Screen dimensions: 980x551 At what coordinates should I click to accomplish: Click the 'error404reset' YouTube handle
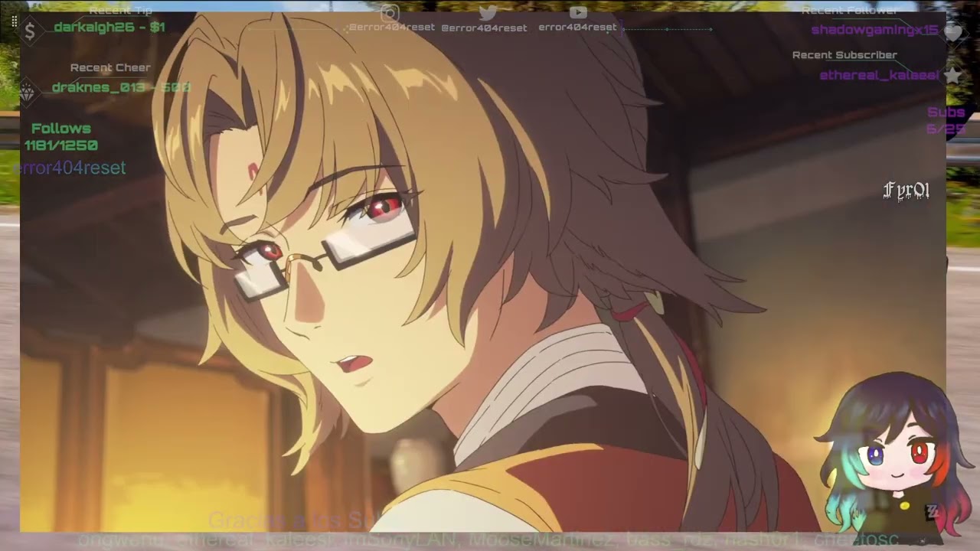[577, 28]
